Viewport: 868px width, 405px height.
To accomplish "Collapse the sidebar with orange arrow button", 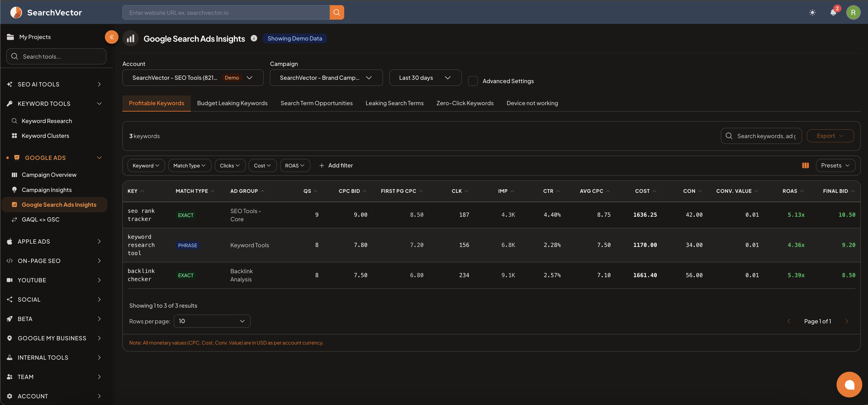I will (x=112, y=37).
